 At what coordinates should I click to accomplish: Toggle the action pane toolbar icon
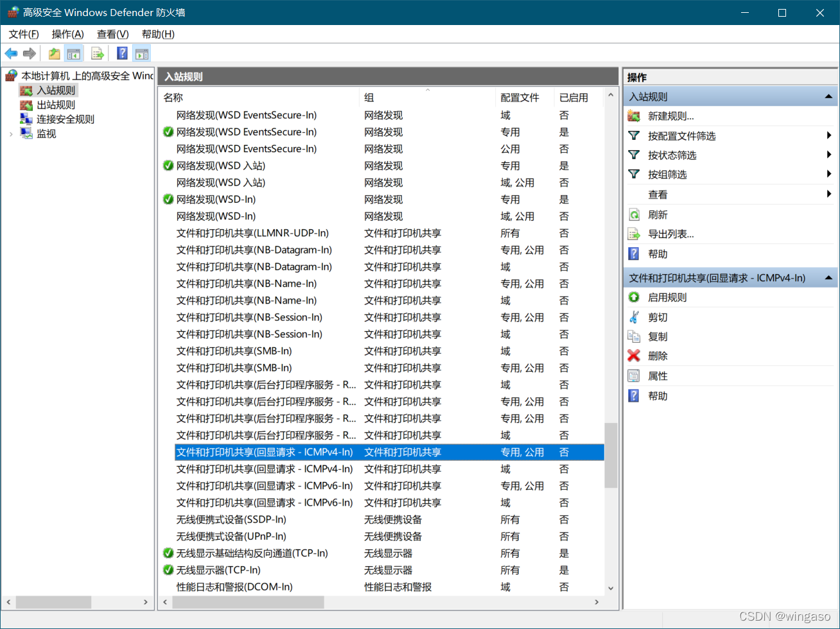[142, 54]
